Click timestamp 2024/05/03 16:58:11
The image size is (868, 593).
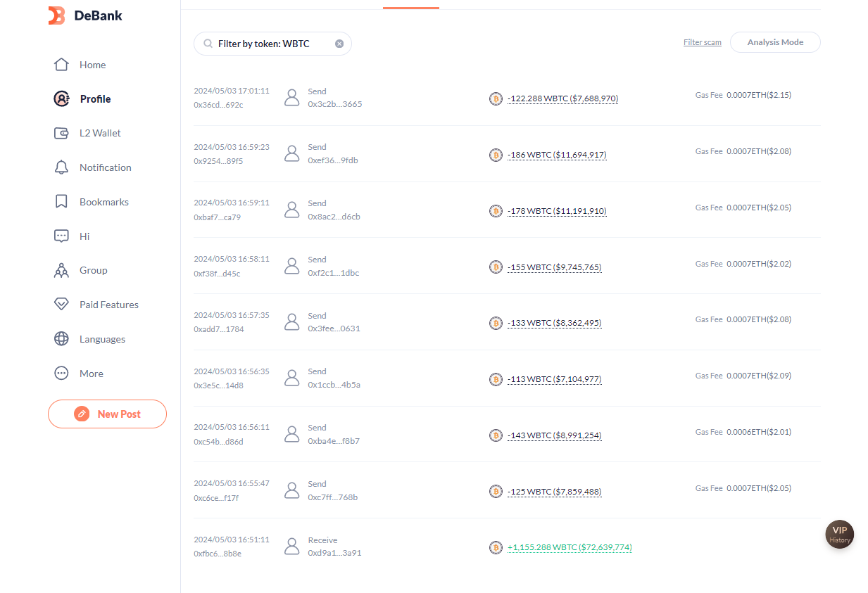point(232,259)
